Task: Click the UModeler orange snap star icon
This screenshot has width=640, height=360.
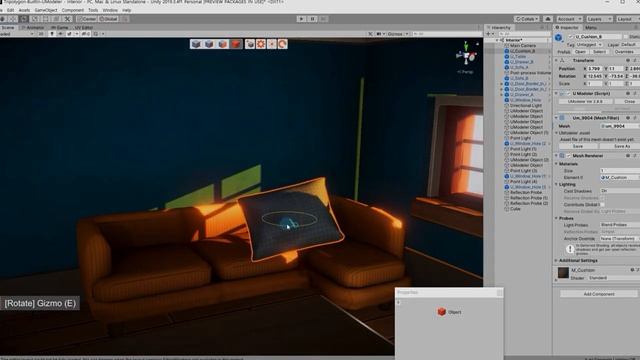Action: [x=272, y=44]
